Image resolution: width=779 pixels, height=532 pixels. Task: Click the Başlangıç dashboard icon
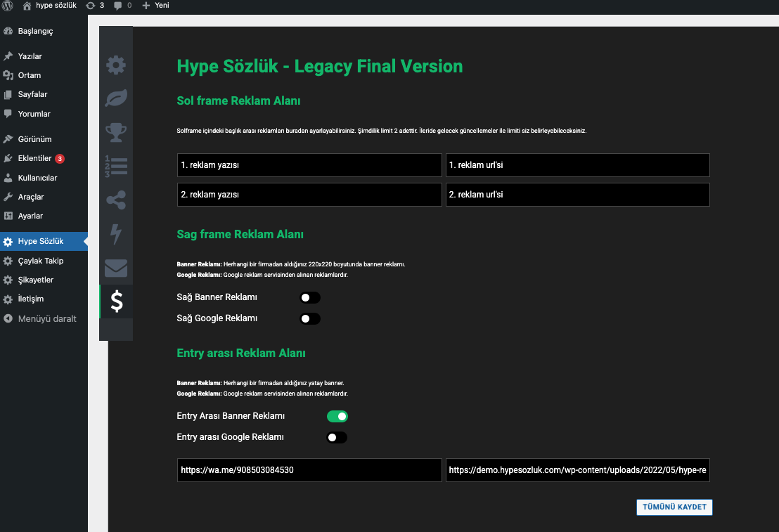click(8, 31)
